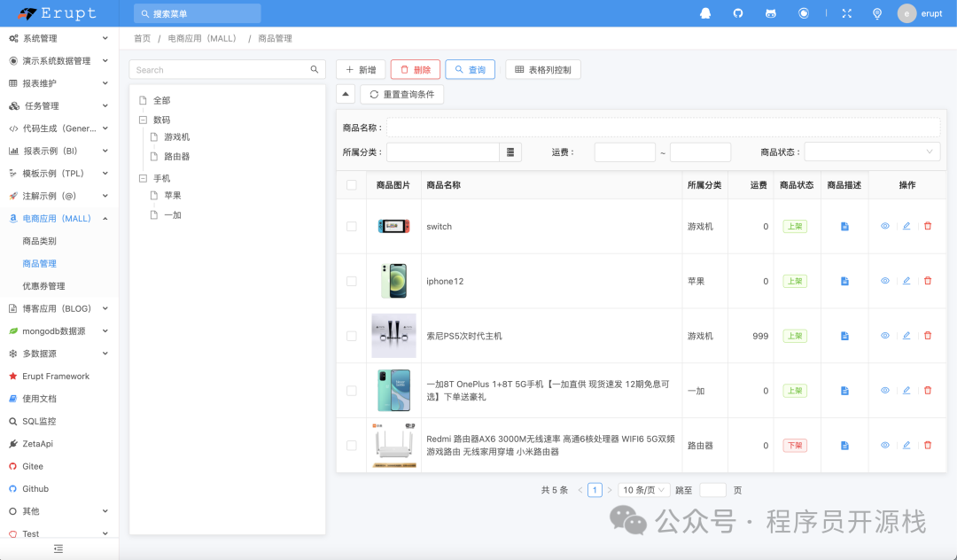Click the edit pencil icon for iphone12

pos(906,281)
